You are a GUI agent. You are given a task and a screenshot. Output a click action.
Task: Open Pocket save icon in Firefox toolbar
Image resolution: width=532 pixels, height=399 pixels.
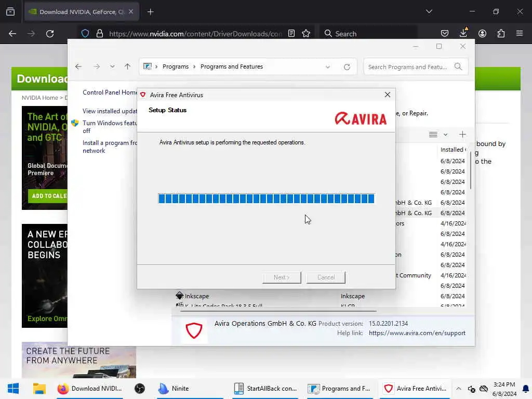click(x=445, y=33)
